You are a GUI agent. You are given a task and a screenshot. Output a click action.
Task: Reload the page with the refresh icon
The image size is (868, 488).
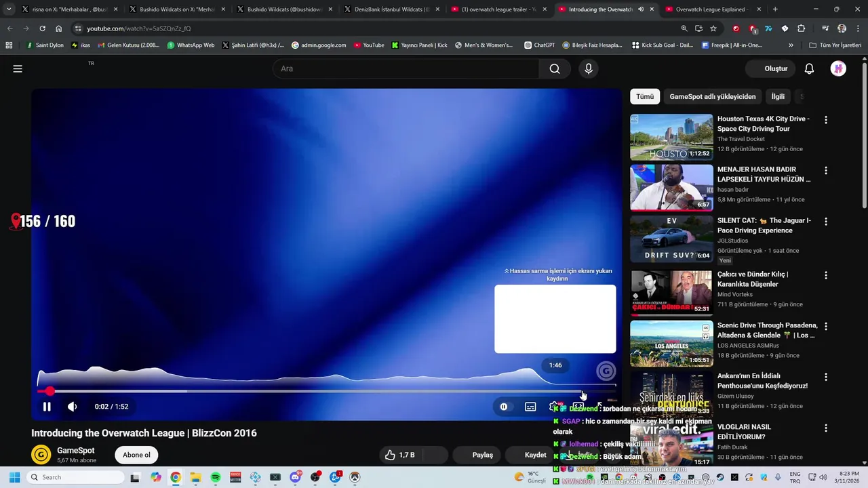pyautogui.click(x=42, y=28)
